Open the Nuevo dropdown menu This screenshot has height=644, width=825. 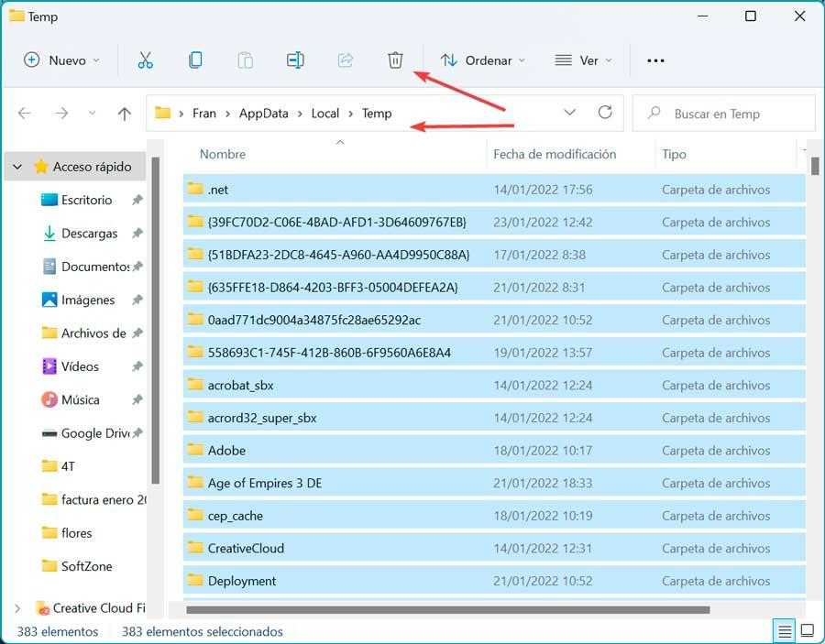click(x=60, y=60)
